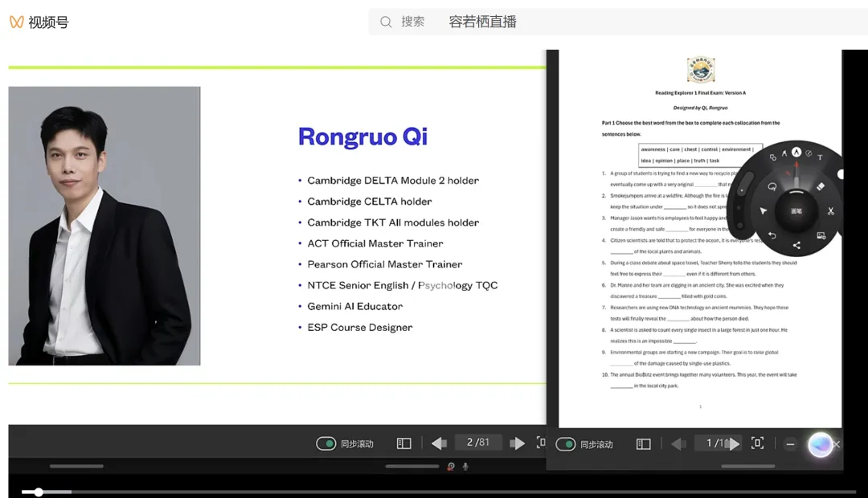
Task: Click the undo arrow in radial menu
Action: (x=772, y=235)
